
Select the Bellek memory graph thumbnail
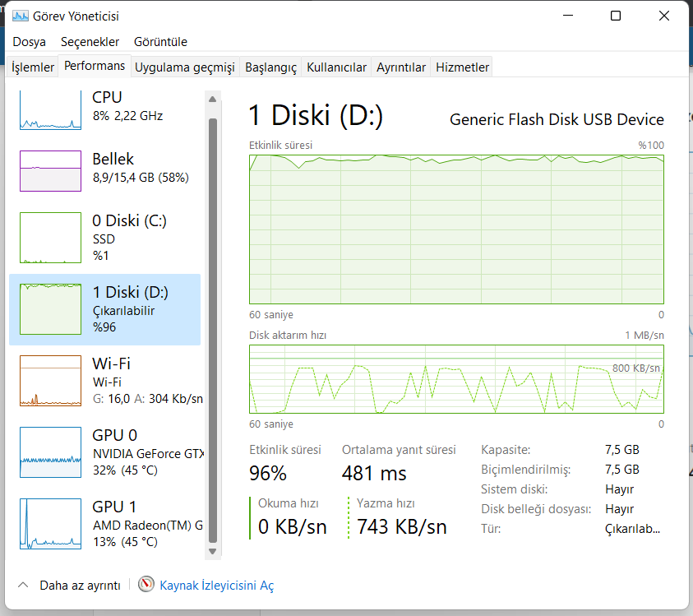coord(50,171)
